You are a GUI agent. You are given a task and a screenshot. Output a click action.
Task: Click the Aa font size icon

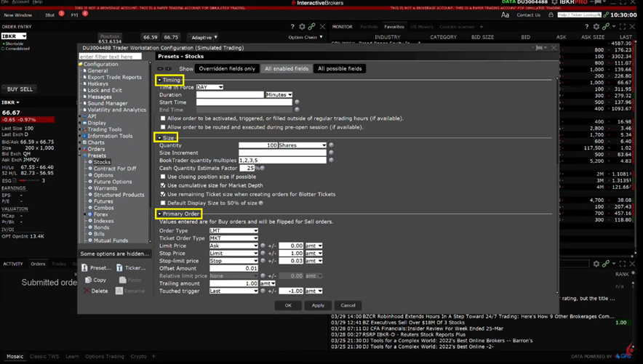(x=505, y=15)
